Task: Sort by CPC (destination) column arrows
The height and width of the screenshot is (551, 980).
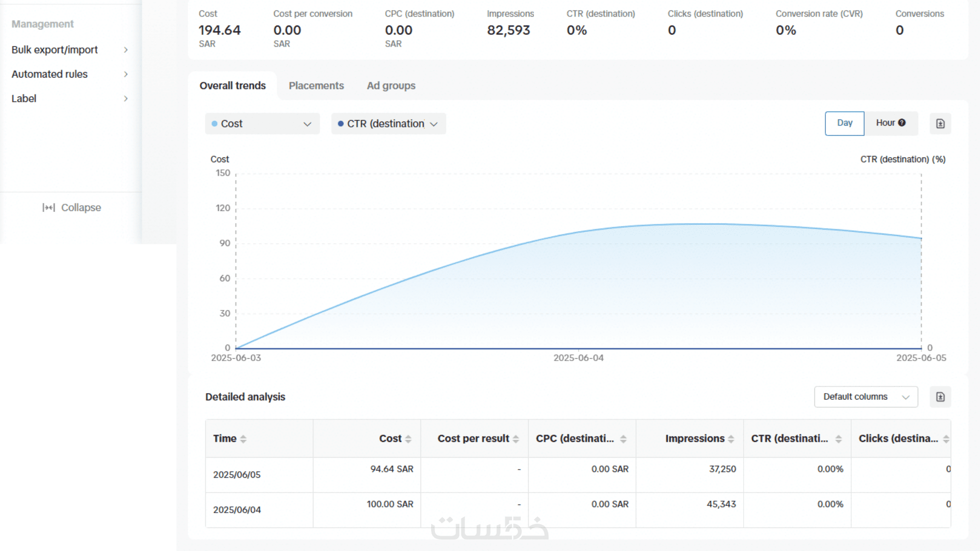Action: pos(623,439)
